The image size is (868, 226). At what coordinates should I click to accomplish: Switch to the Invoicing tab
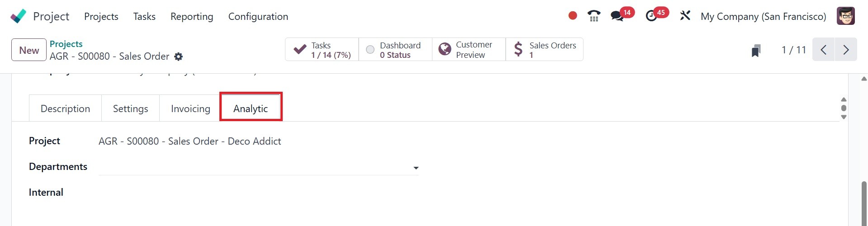click(190, 109)
